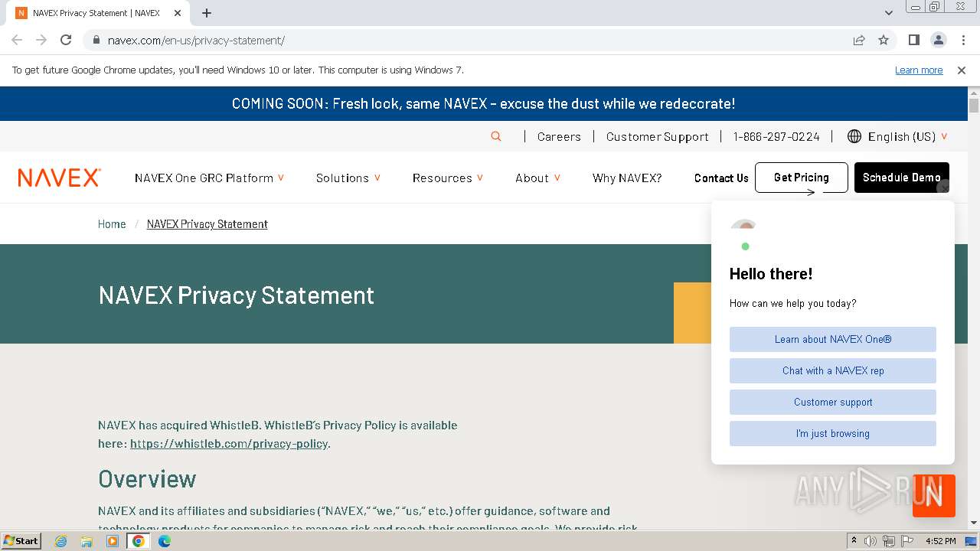The width and height of the screenshot is (980, 551).
Task: Open Internet Explorer from taskbar
Action: pyautogui.click(x=60, y=541)
